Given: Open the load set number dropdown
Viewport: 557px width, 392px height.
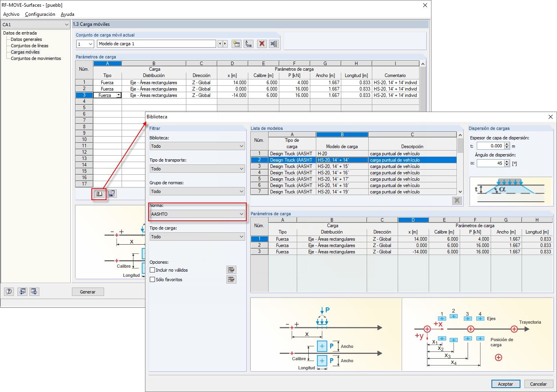Looking at the screenshot, I should point(85,44).
